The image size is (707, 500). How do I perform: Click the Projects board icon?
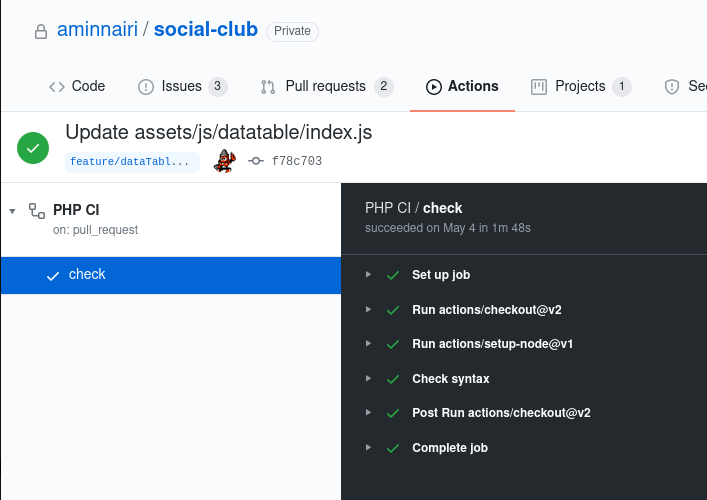539,87
